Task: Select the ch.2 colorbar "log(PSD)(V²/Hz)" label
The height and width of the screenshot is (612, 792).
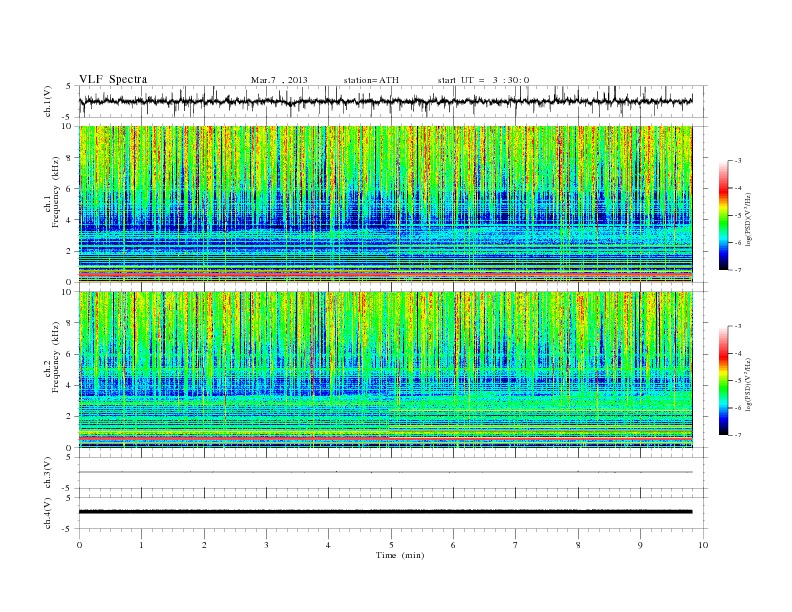Action: (748, 384)
